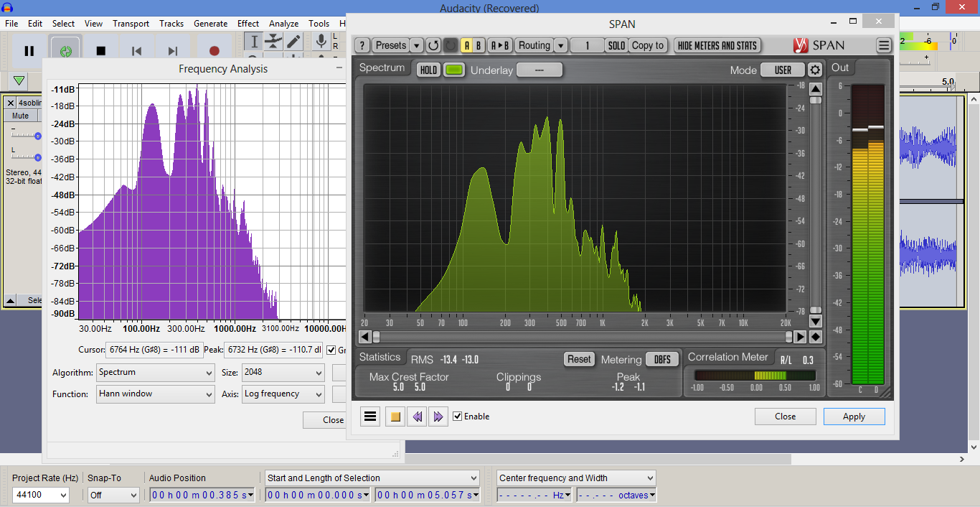Select the Draw pencil tool
This screenshot has height=507, width=980.
(293, 41)
